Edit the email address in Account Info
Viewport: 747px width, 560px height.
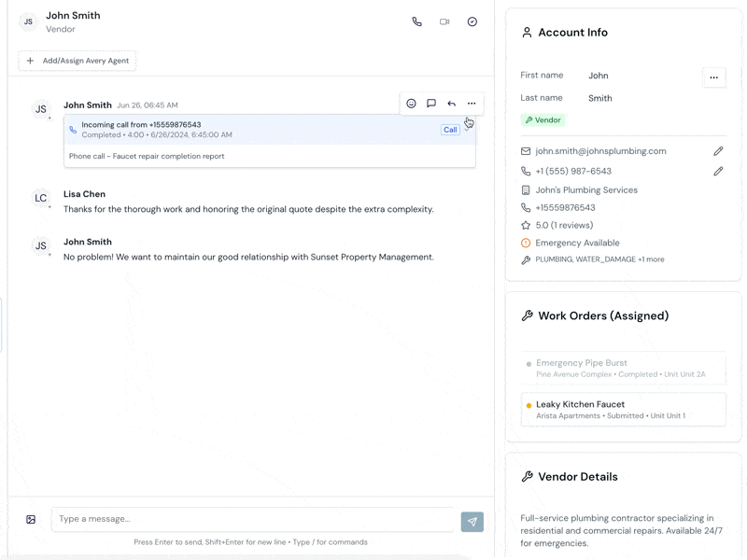(x=718, y=150)
